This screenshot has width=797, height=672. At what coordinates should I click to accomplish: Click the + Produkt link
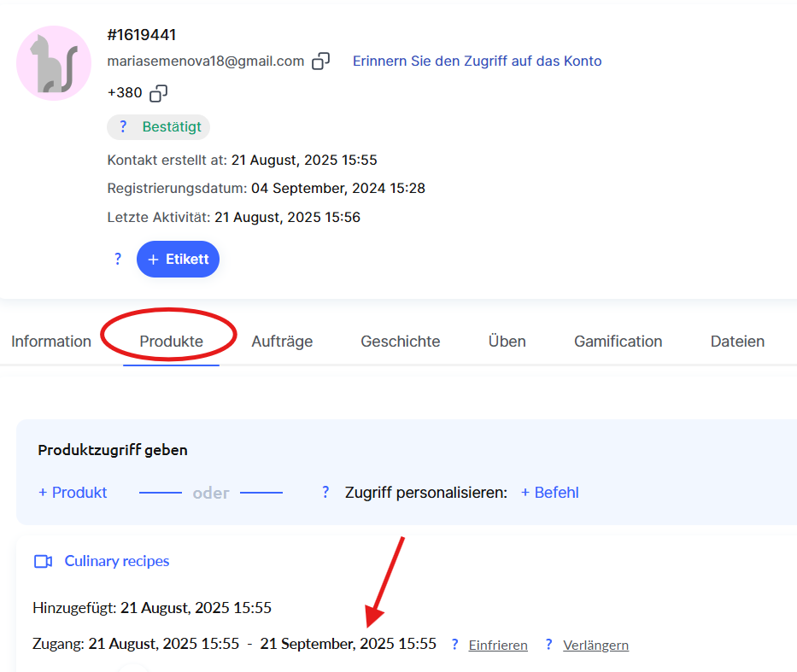coord(73,492)
